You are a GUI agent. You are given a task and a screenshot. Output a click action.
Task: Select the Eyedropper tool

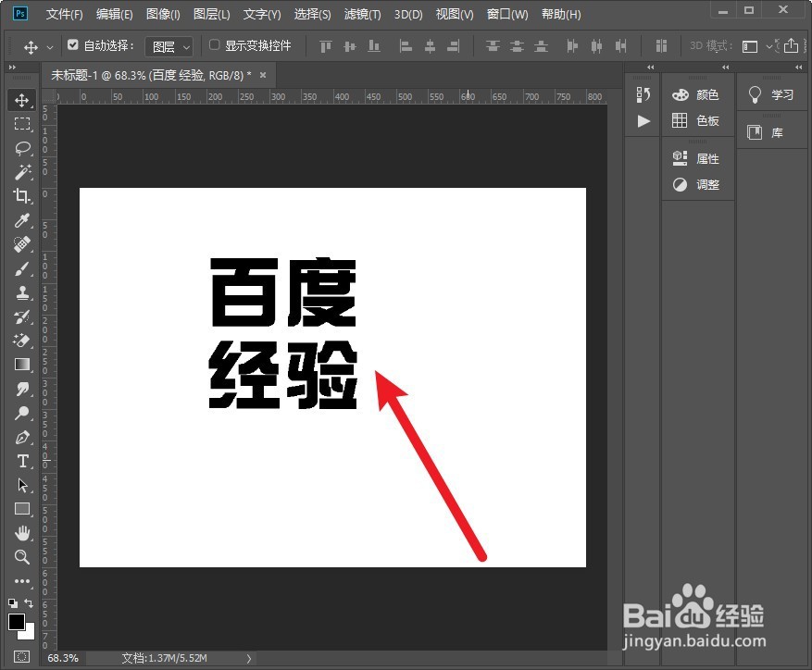[21, 220]
